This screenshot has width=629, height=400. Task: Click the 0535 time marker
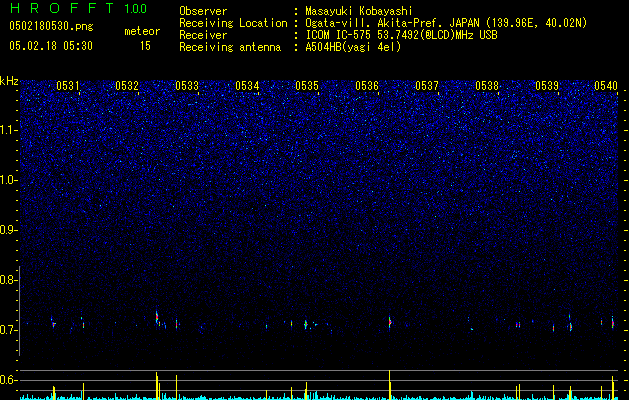pyautogui.click(x=307, y=86)
